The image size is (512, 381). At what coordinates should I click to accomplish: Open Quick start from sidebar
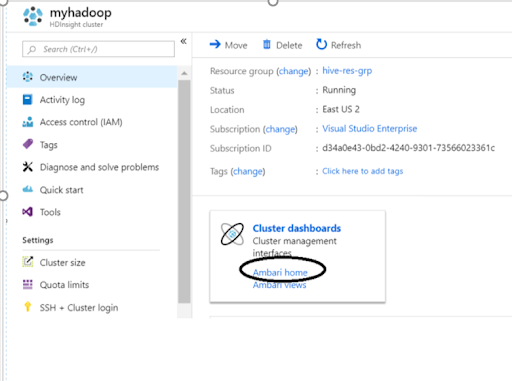pyautogui.click(x=62, y=190)
